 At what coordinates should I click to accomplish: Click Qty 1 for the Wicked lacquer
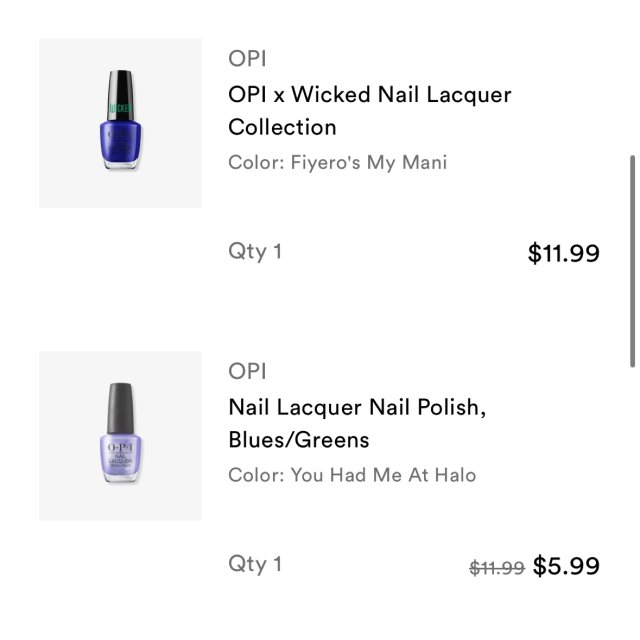[255, 251]
